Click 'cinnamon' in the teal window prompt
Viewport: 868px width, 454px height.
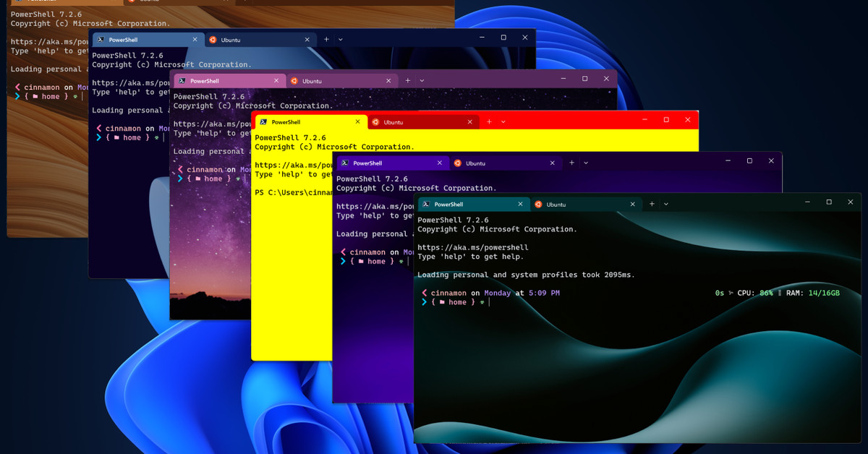(448, 293)
